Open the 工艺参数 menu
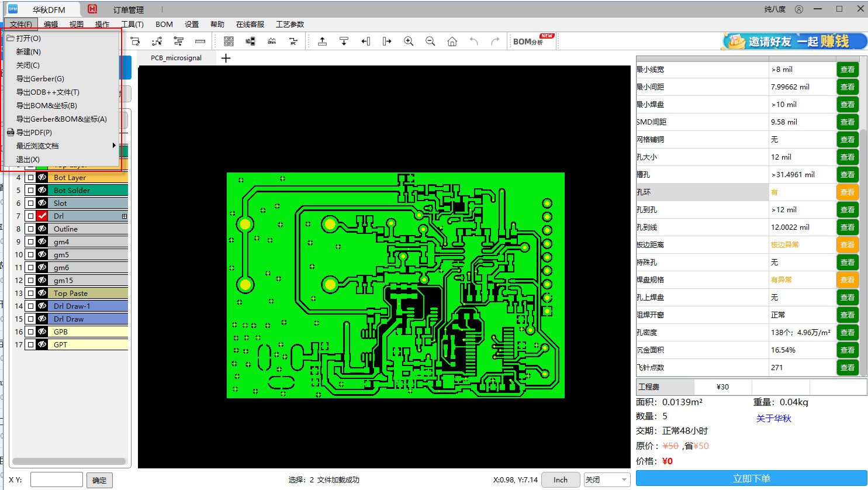Screen dimensions: 868x490 tap(290, 24)
